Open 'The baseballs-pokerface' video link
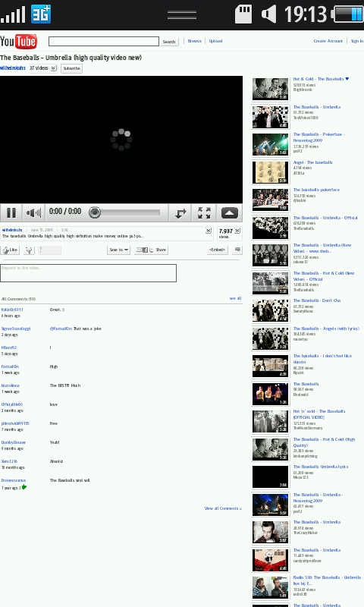Image resolution: width=364 pixels, height=607 pixels. tap(316, 190)
